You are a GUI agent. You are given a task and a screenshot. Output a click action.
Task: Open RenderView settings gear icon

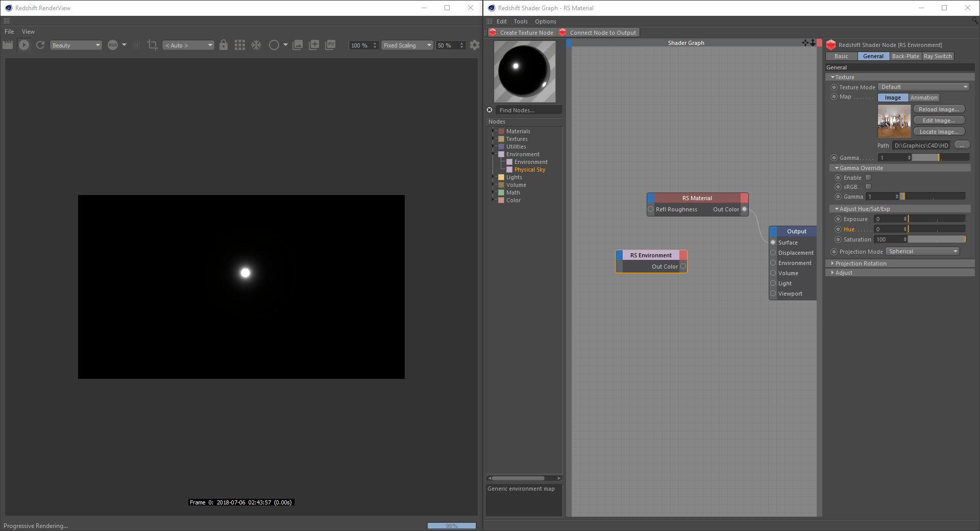pos(475,45)
